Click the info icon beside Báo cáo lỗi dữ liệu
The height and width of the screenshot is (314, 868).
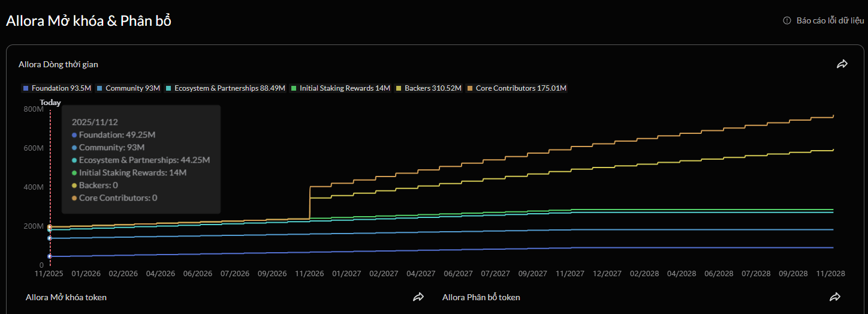tap(787, 20)
